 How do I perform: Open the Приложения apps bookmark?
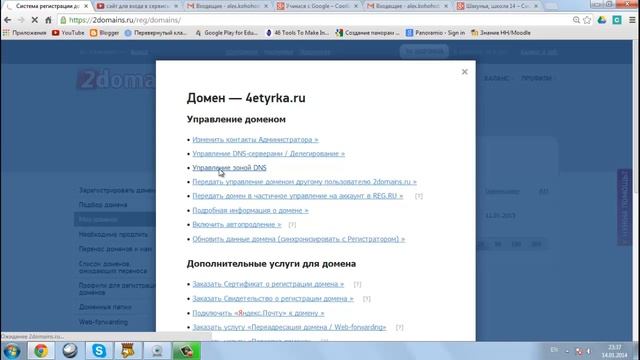coord(24,33)
